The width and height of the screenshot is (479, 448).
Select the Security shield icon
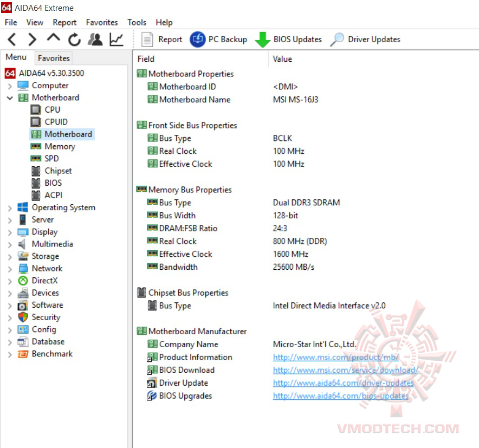click(x=23, y=317)
